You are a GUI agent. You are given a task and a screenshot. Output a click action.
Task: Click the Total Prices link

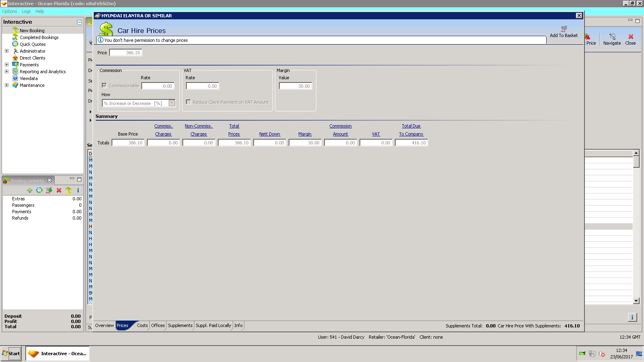point(234,130)
